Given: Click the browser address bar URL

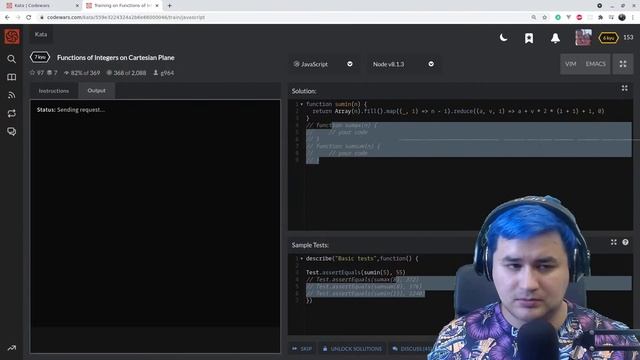Looking at the screenshot, I should coord(126,18).
